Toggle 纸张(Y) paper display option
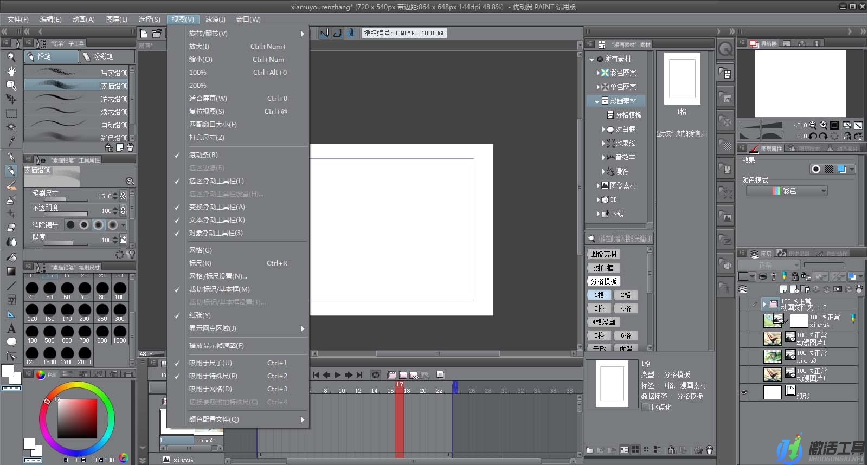Viewport: 868px width, 465px height. point(239,315)
